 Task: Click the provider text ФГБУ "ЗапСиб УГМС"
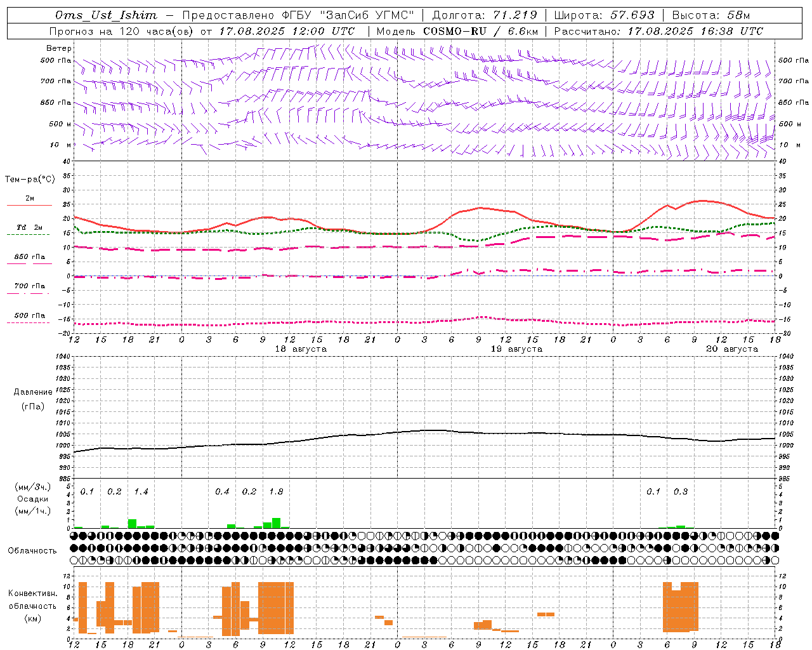(348, 15)
